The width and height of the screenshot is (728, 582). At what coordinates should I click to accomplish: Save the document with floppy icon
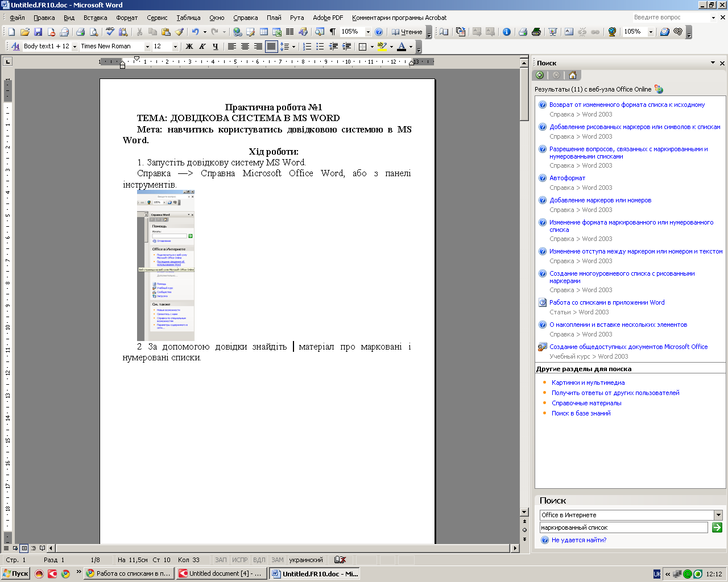click(38, 32)
